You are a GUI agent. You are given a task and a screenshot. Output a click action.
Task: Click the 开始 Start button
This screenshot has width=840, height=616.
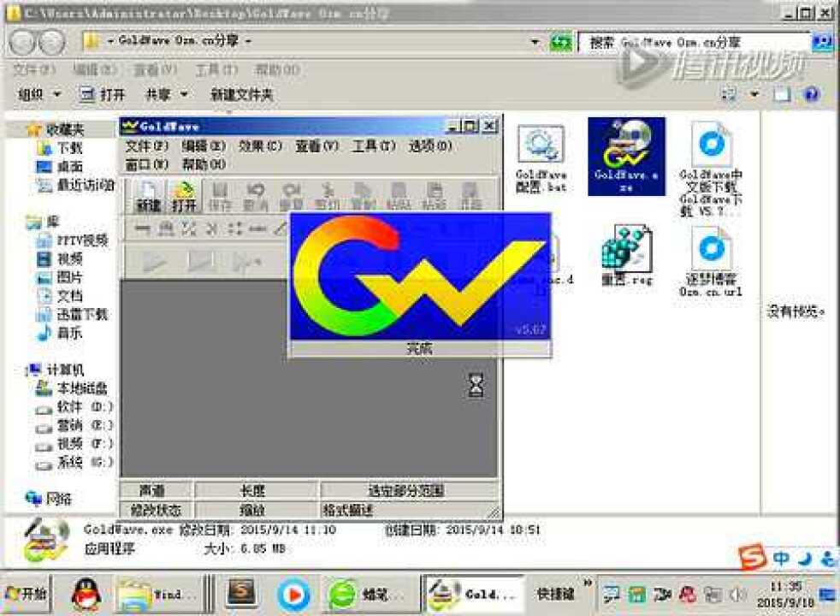coord(24,594)
